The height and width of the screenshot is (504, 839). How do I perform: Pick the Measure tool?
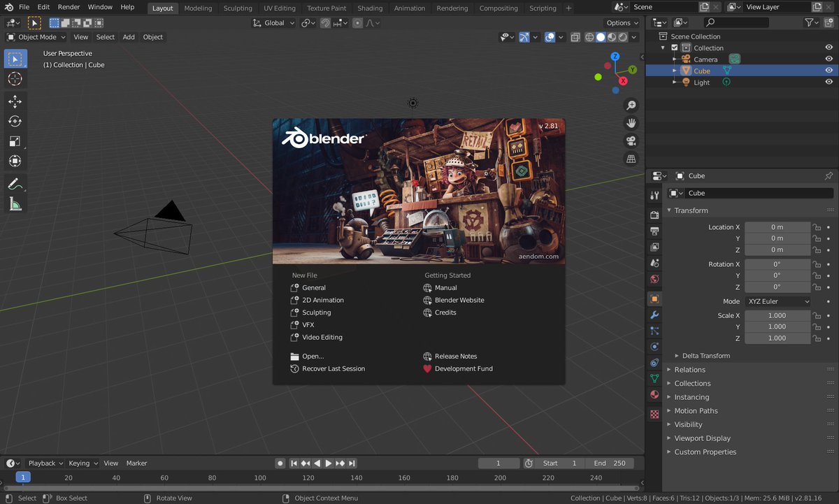[15, 204]
